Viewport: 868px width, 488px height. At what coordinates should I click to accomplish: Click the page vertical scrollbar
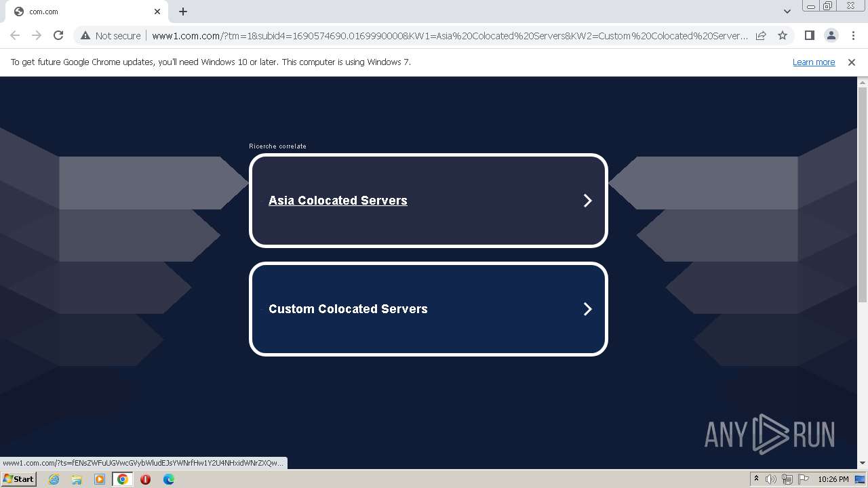point(863,195)
